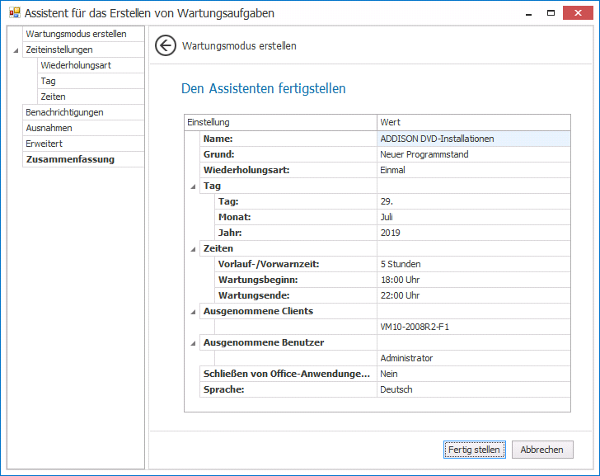Click the Einstellung column header
Screen dimensions: 600x476
(x=281, y=122)
